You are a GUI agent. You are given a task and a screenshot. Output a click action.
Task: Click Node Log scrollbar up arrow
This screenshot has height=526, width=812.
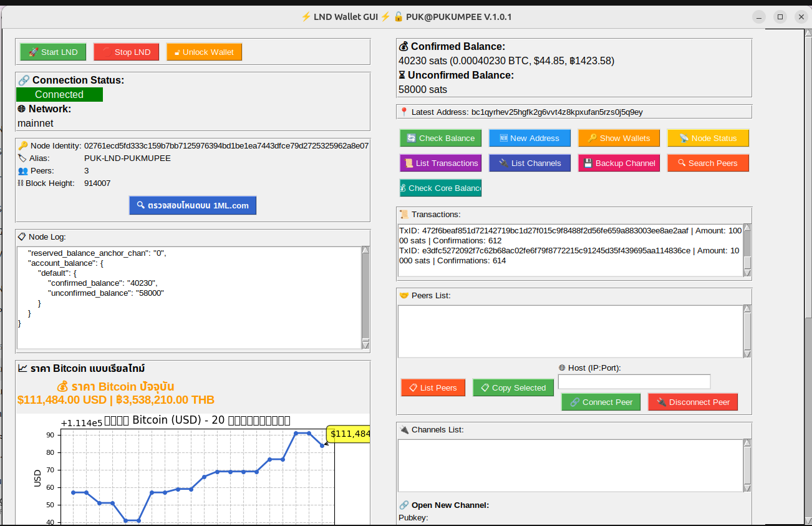[365, 250]
